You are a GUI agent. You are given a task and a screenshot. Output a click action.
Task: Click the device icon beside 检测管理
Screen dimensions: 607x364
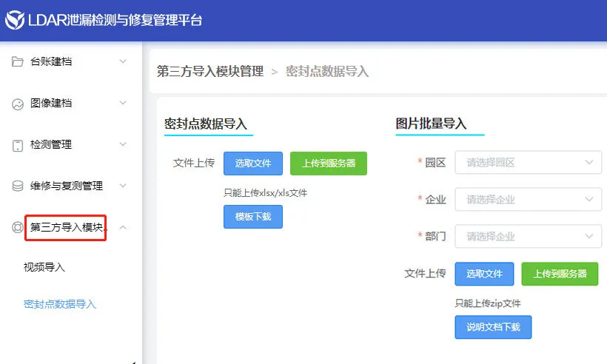pyautogui.click(x=18, y=145)
